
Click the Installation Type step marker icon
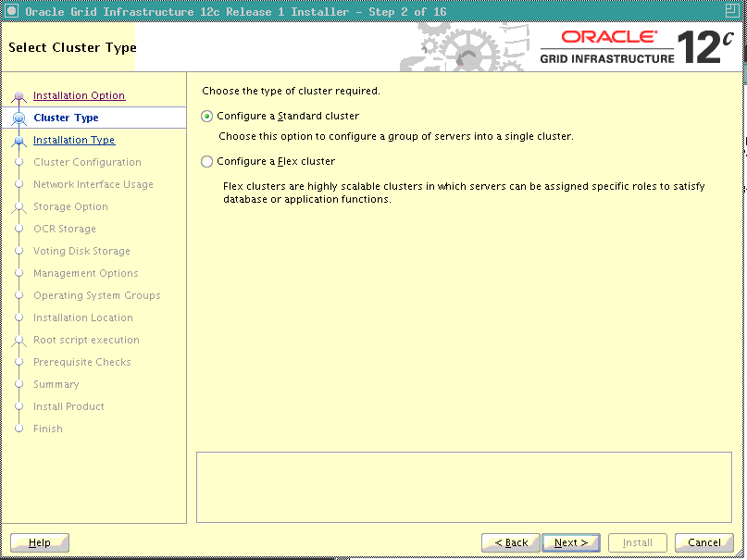coord(19,141)
